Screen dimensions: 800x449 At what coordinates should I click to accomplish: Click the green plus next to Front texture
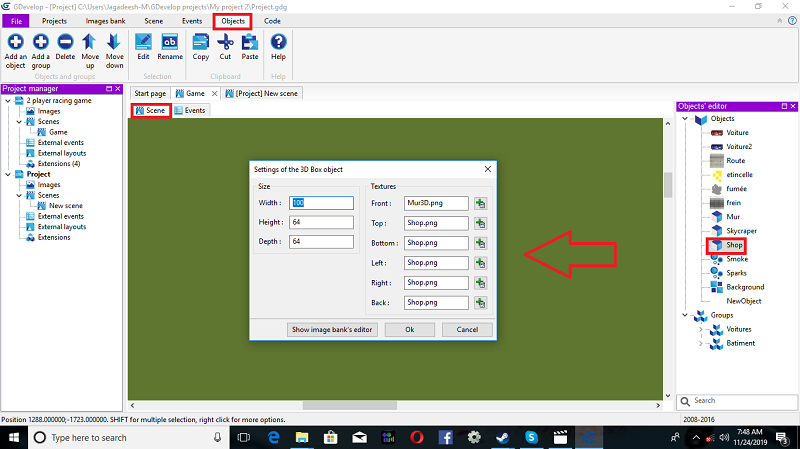coord(480,204)
